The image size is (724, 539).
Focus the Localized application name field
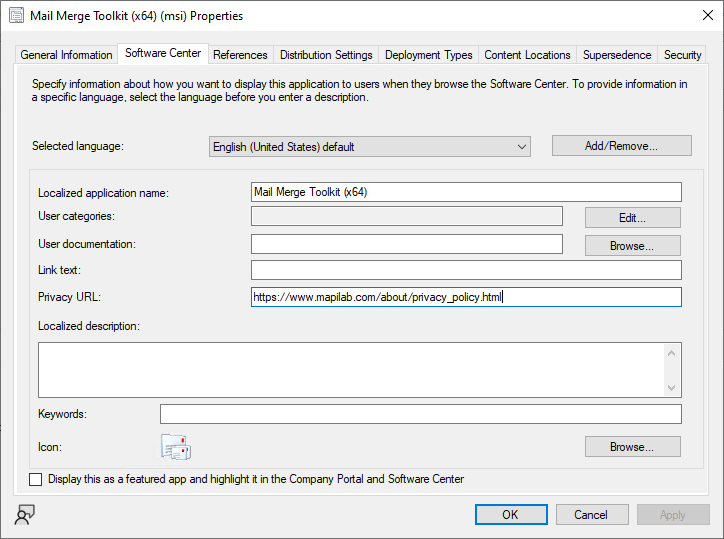pyautogui.click(x=466, y=192)
